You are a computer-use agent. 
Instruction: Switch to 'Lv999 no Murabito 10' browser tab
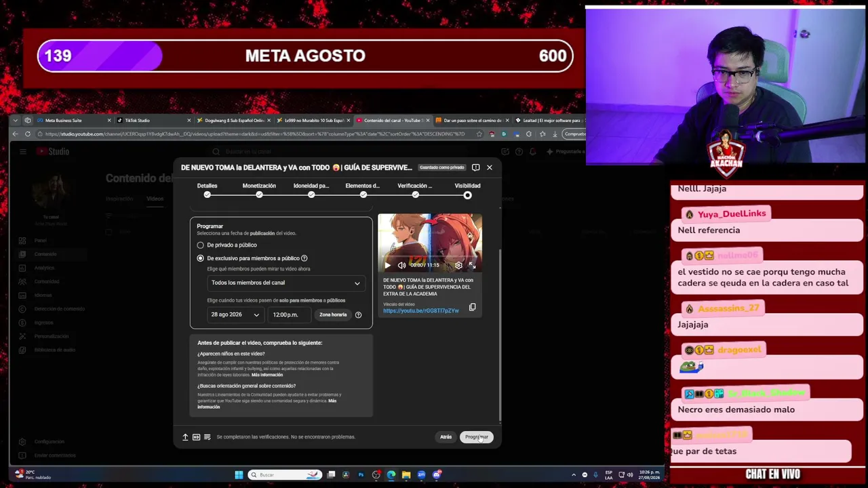coord(314,121)
